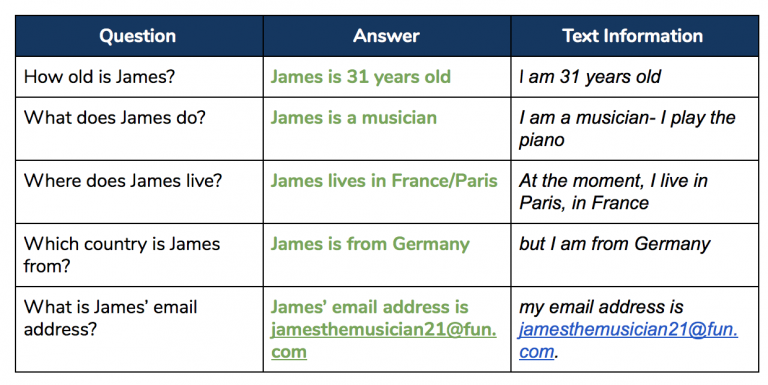Click answer 'James lives in France/Paris'
The height and width of the screenshot is (385, 768).
(x=384, y=181)
